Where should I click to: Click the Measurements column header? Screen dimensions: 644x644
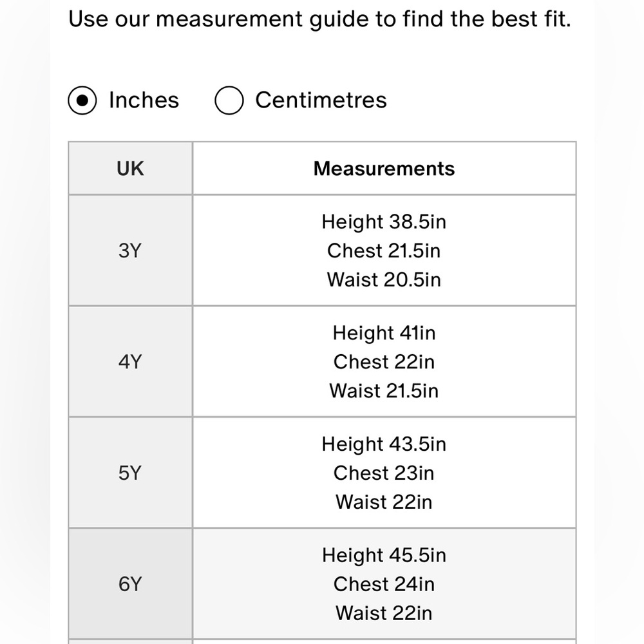pos(384,168)
